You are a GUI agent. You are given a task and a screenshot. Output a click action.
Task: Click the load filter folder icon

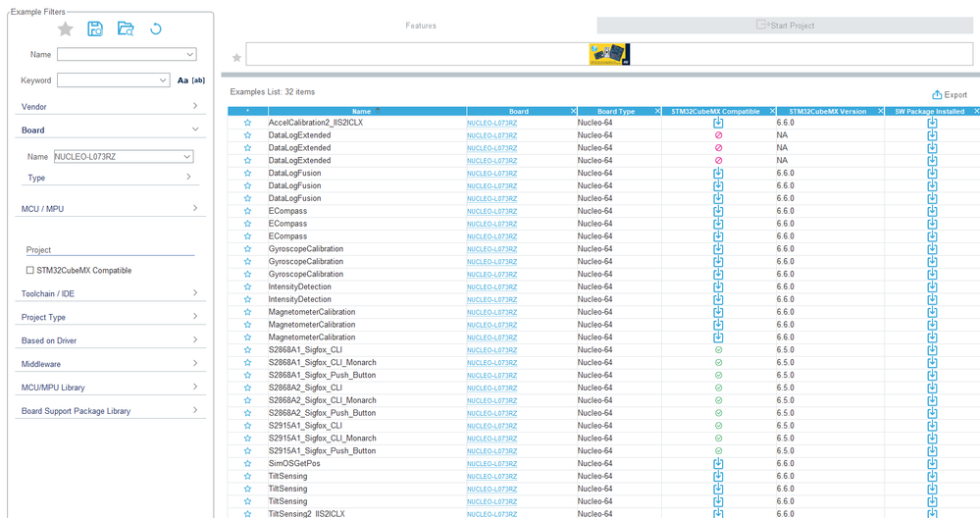[126, 28]
